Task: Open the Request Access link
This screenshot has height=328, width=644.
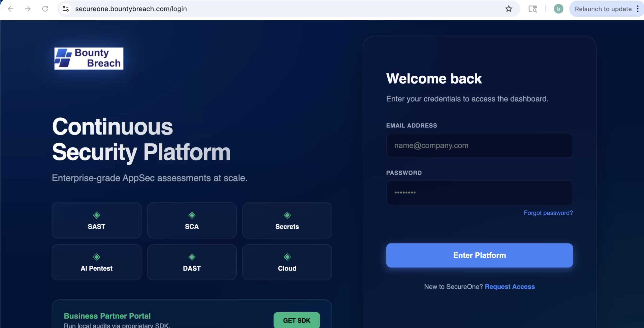Action: click(x=509, y=286)
